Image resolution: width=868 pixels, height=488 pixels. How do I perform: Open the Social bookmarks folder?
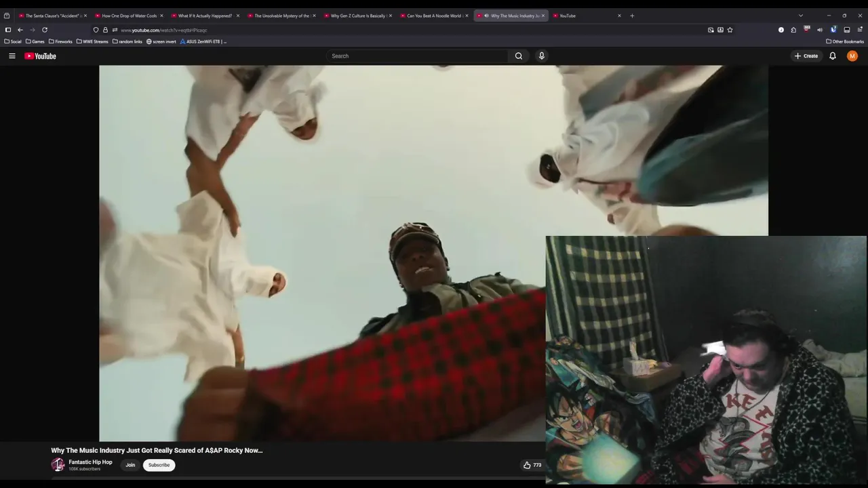[x=13, y=41]
